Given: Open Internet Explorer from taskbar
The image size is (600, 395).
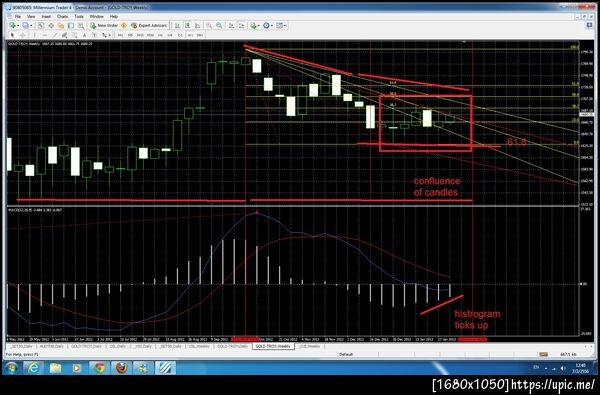Looking at the screenshot, I should (x=33, y=368).
